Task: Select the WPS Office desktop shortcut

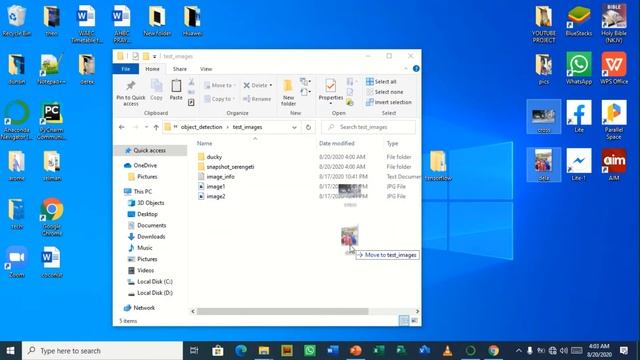Action: coord(614,68)
